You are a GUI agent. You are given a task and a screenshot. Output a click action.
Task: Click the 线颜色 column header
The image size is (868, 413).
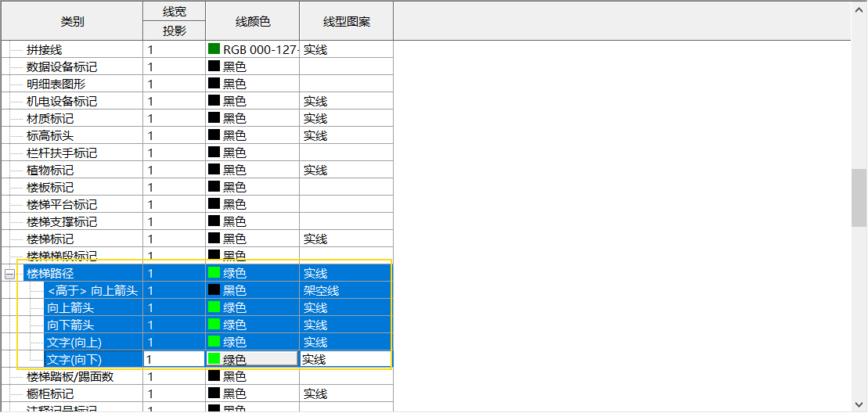click(x=252, y=21)
